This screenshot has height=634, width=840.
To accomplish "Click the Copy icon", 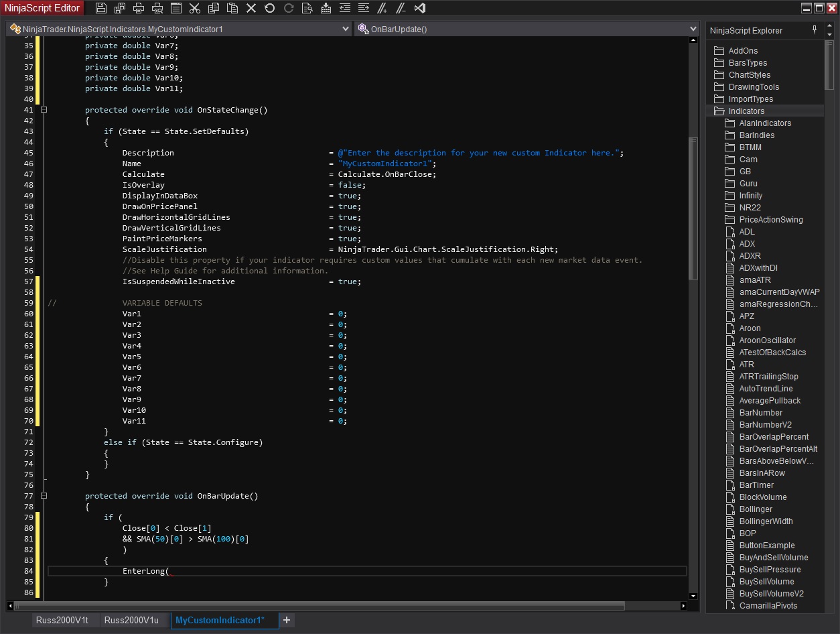I will tap(214, 8).
